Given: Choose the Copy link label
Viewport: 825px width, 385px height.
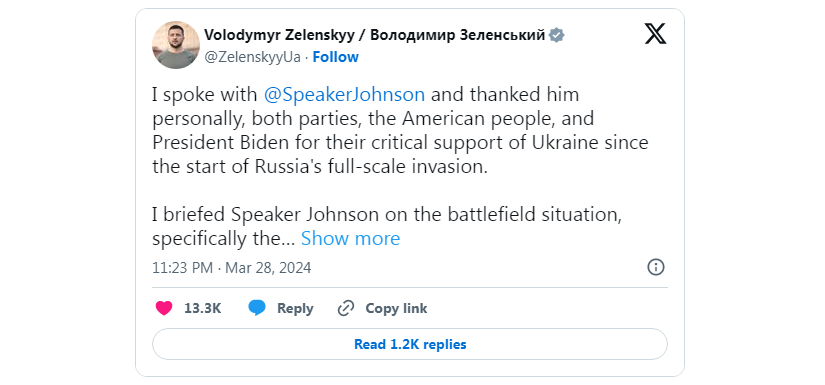Looking at the screenshot, I should coord(396,308).
